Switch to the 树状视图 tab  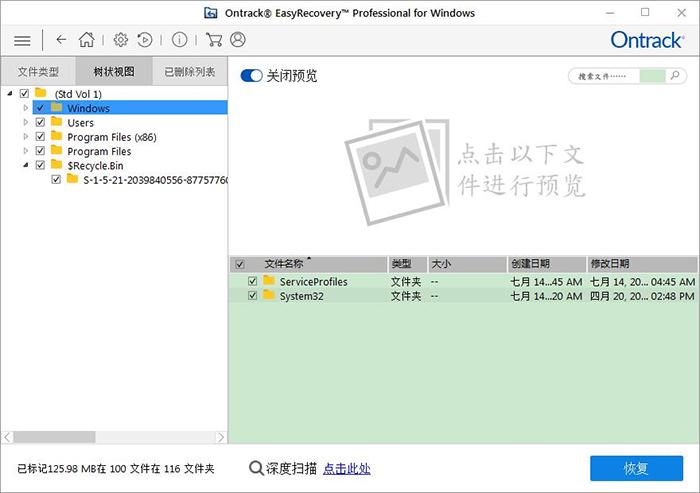(x=114, y=71)
